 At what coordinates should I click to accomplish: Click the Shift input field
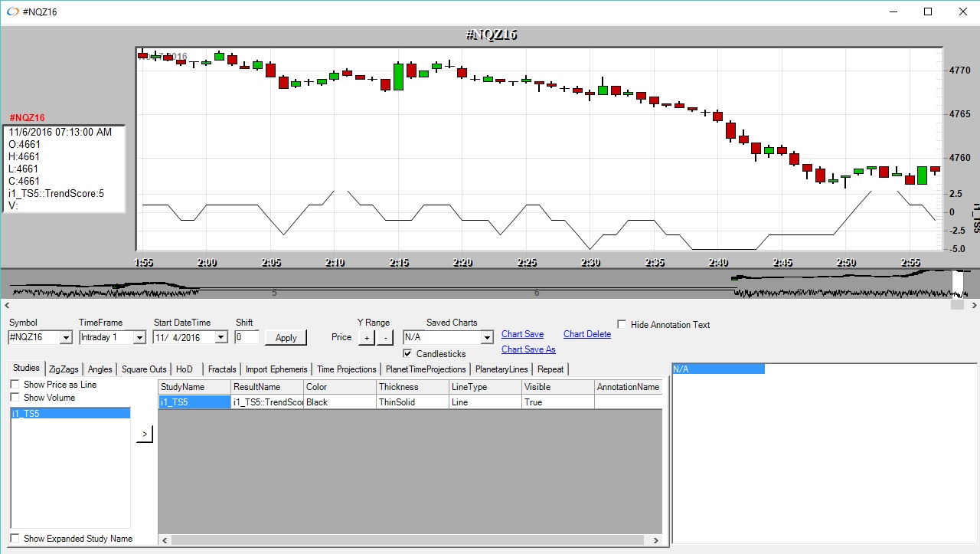247,337
